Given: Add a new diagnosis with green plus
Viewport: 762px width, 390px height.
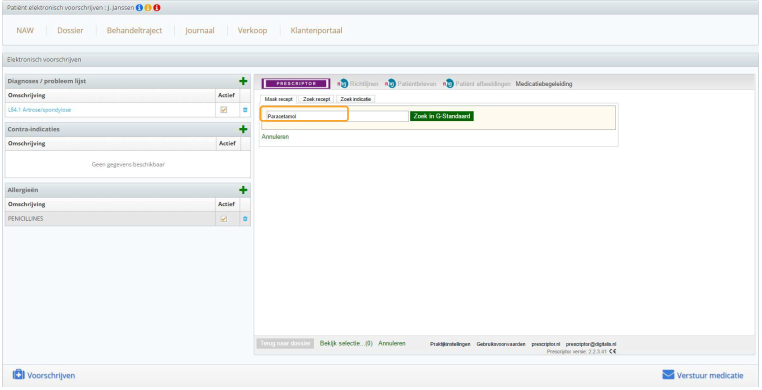Looking at the screenshot, I should pos(243,81).
